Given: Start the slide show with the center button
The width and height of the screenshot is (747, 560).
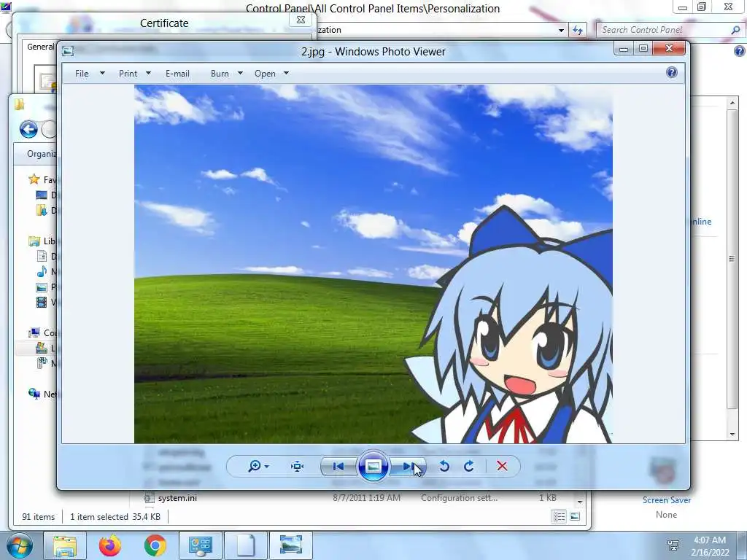Looking at the screenshot, I should tap(373, 466).
